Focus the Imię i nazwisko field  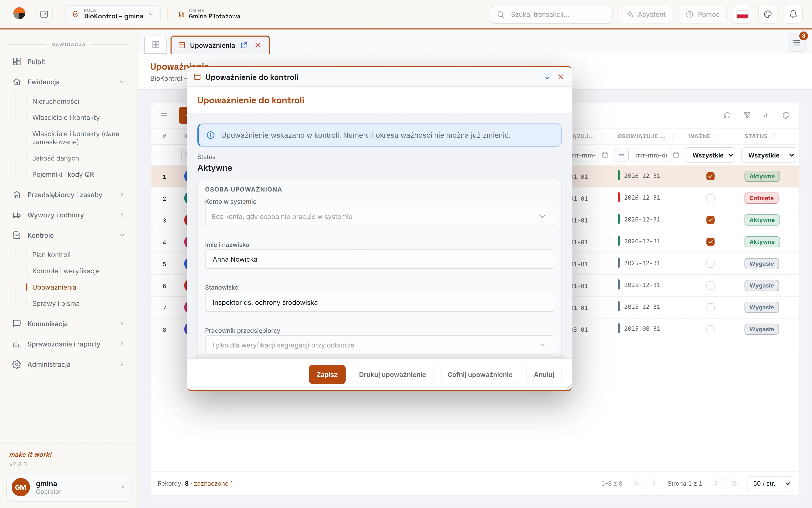click(379, 259)
